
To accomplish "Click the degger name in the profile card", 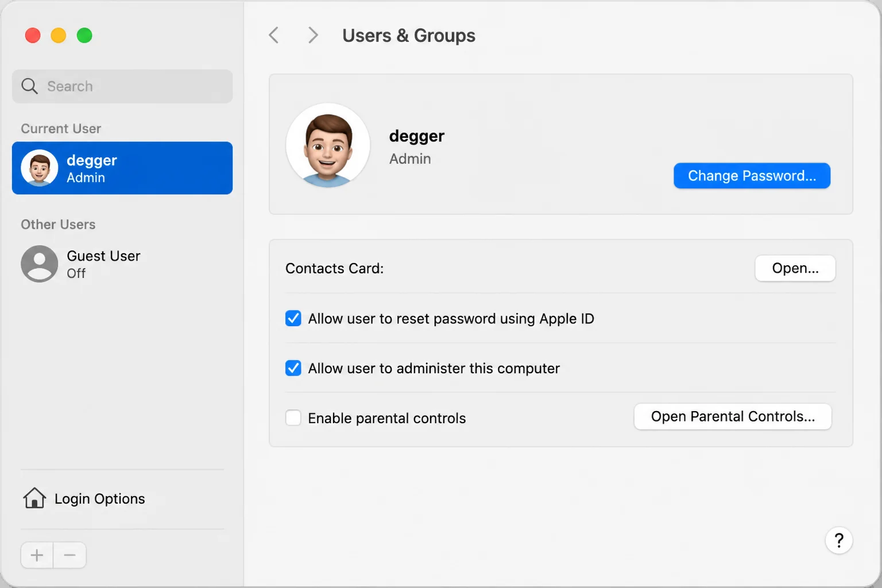I will pos(417,137).
